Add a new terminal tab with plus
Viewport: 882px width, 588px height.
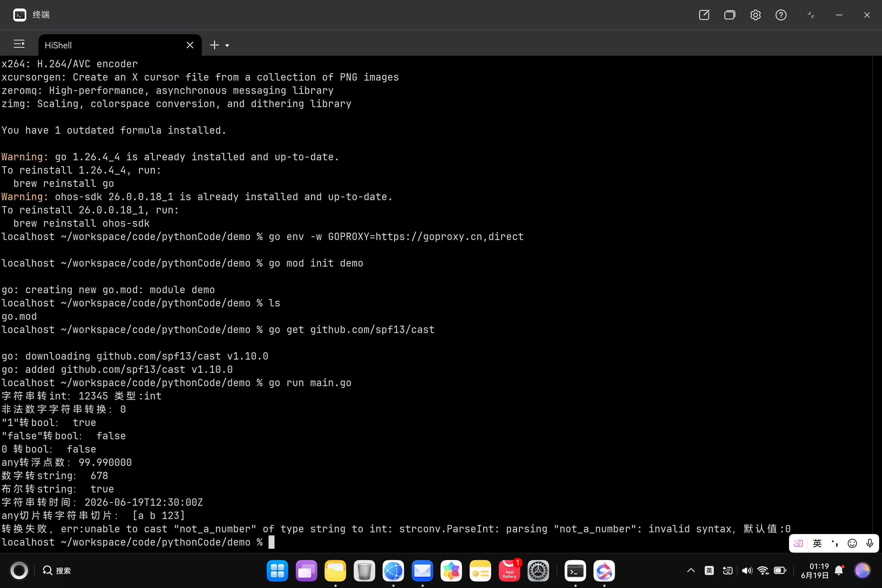(215, 45)
